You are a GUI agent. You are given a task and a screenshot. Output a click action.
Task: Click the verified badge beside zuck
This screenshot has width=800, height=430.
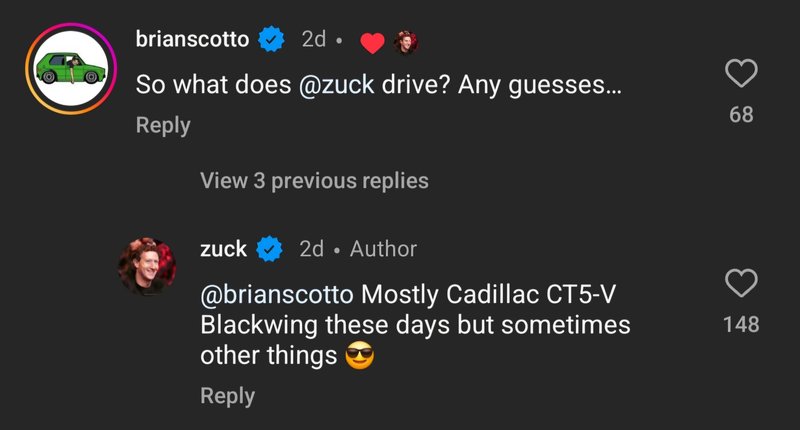[269, 249]
